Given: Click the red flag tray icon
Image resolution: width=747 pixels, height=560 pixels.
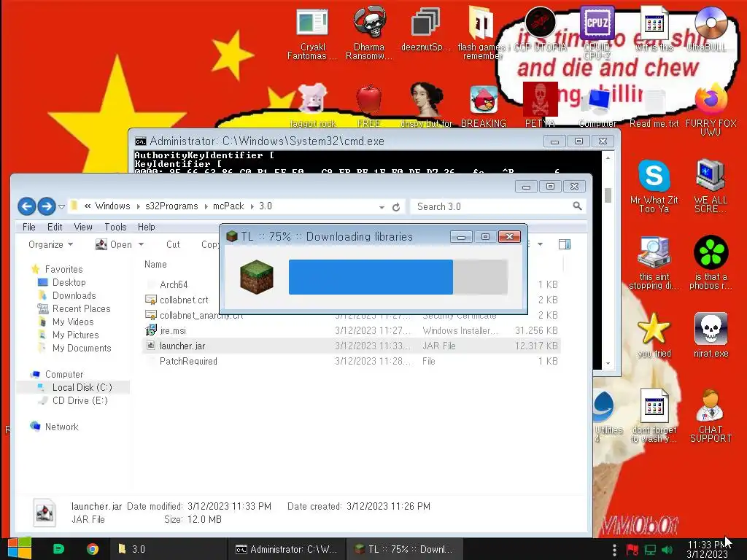Looking at the screenshot, I should (x=632, y=550).
